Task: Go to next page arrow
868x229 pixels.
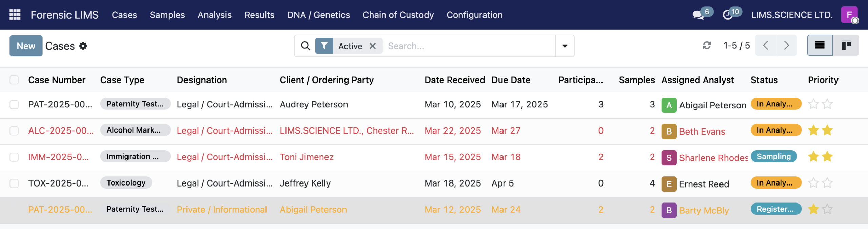Action: 786,45
